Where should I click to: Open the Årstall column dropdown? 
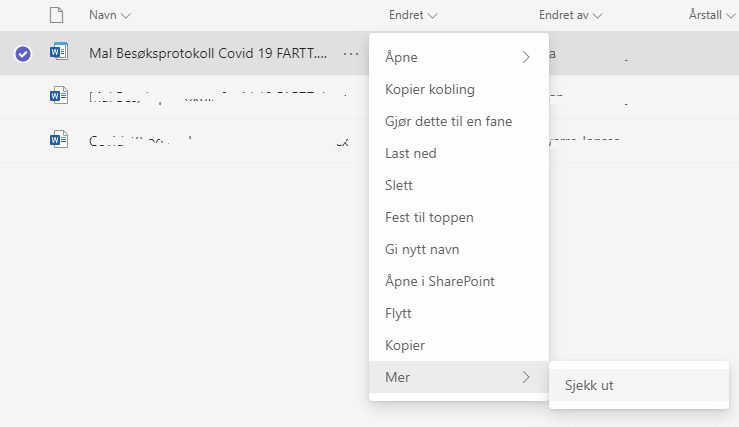pos(730,16)
